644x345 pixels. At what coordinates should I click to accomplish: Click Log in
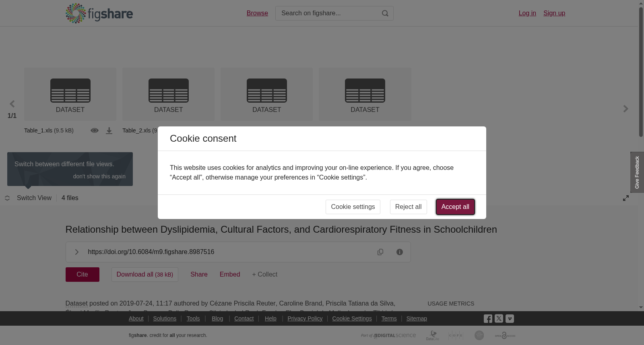coord(527,13)
